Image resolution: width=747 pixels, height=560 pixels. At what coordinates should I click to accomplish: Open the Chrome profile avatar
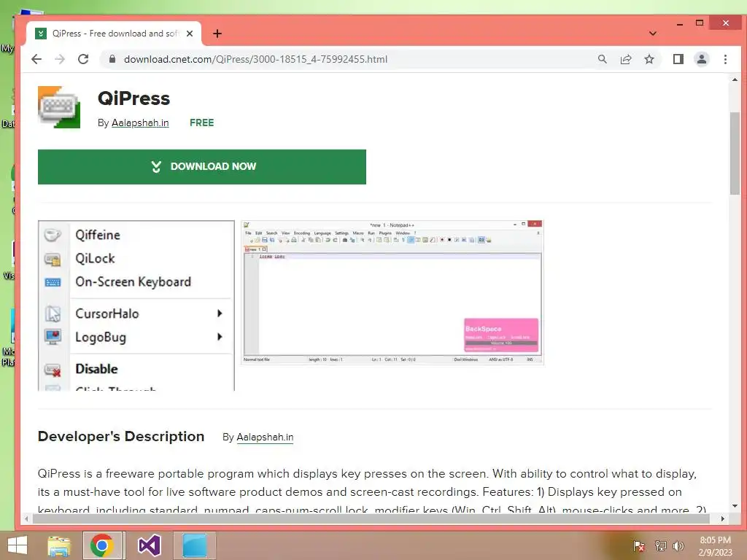pos(701,59)
